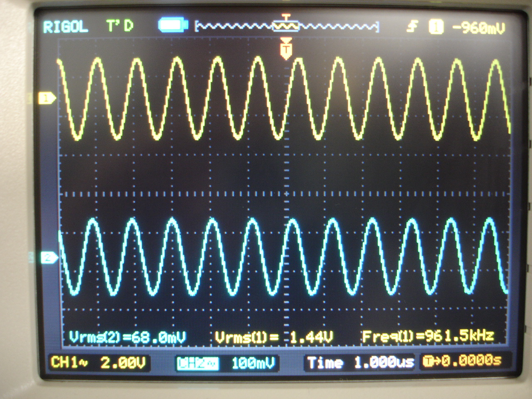Click the cyan channel 2 sine waveform
532x399 pixels.
283,256
